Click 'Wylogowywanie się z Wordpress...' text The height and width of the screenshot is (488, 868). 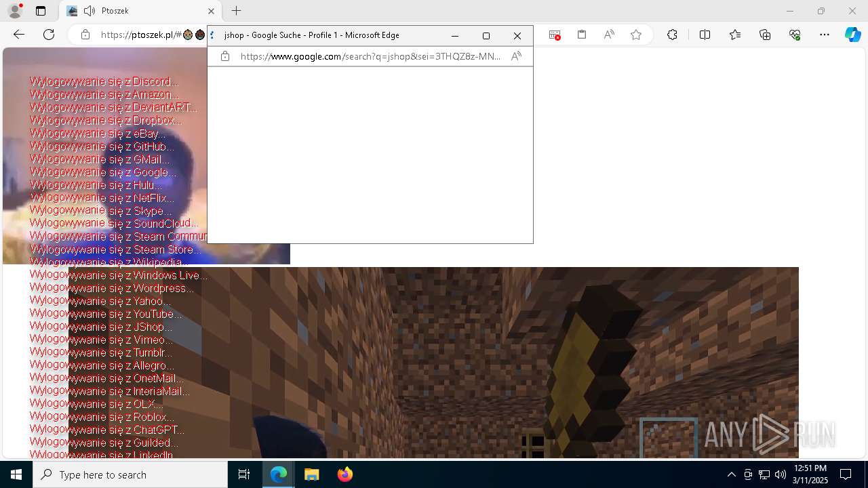click(112, 288)
